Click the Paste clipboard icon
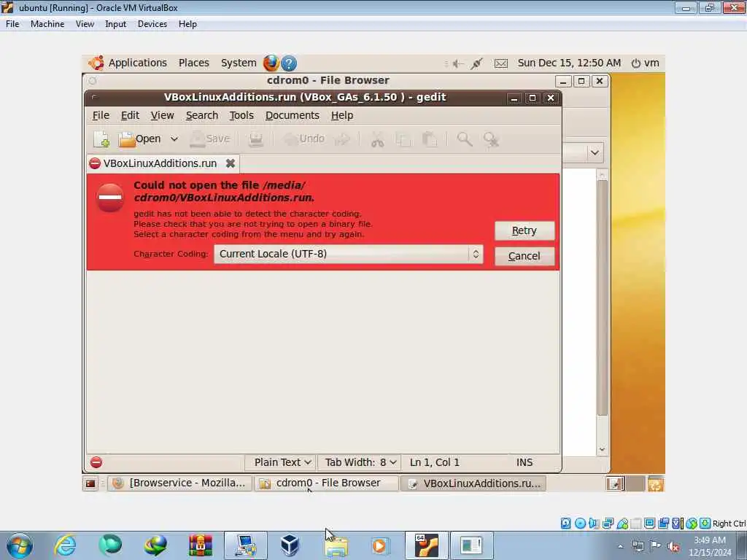This screenshot has width=747, height=560. (429, 139)
